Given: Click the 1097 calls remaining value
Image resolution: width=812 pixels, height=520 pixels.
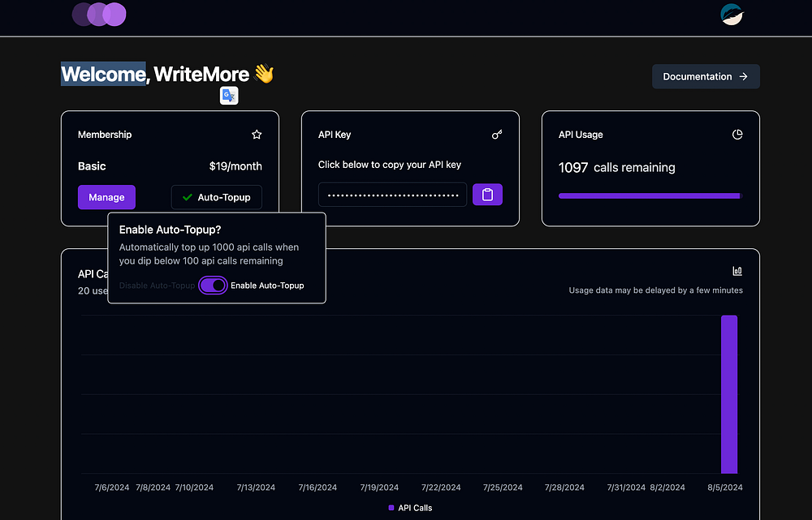Looking at the screenshot, I should [617, 168].
